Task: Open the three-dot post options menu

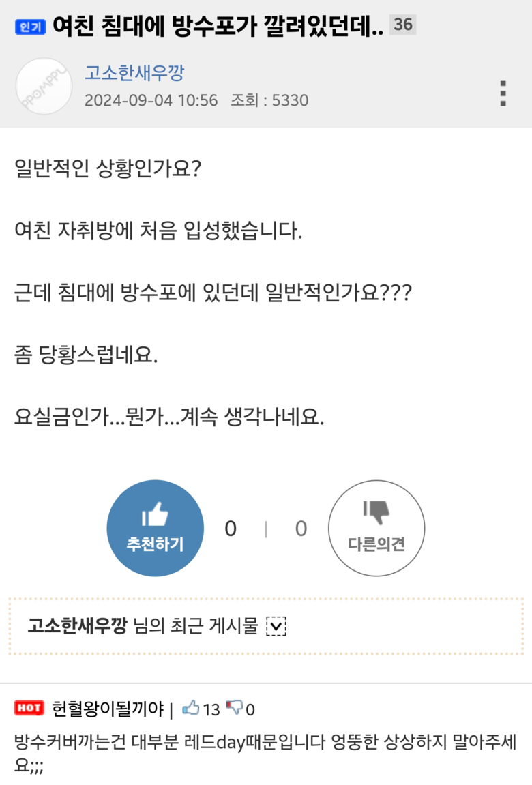Action: point(503,93)
